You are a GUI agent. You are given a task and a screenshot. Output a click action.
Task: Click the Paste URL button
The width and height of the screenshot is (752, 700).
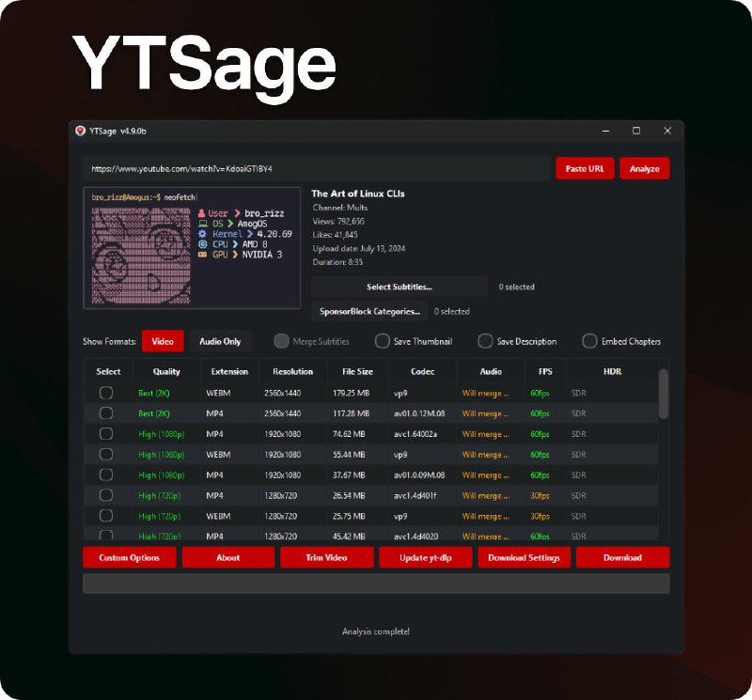(x=585, y=168)
